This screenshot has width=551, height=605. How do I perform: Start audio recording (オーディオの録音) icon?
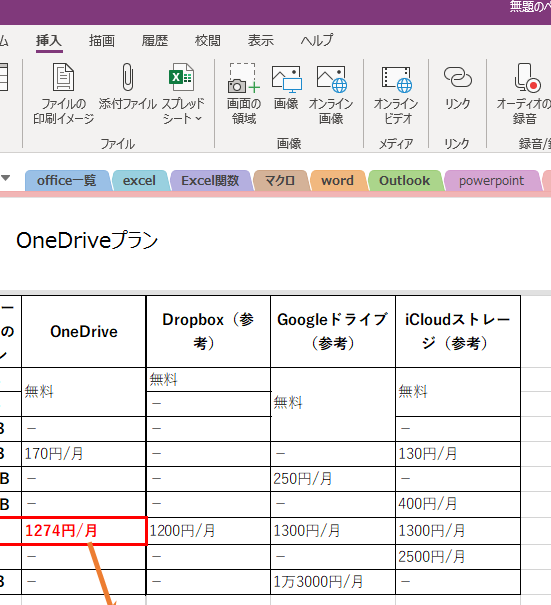[x=527, y=78]
